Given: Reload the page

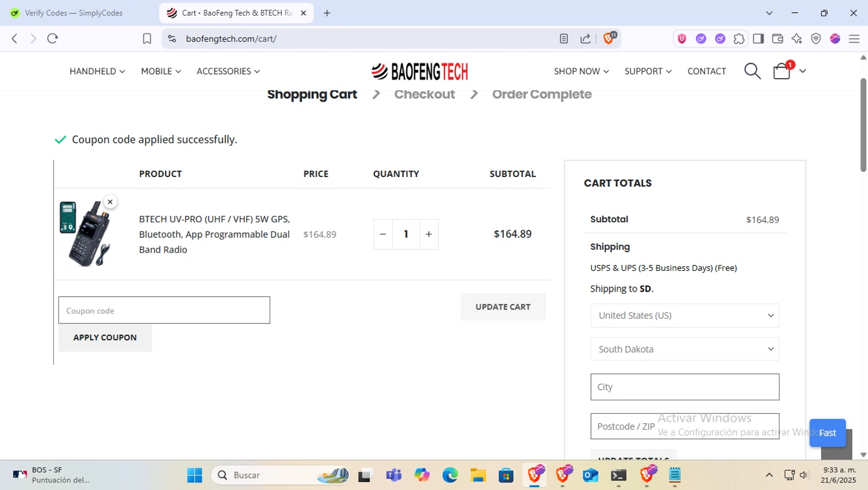Looking at the screenshot, I should [53, 38].
